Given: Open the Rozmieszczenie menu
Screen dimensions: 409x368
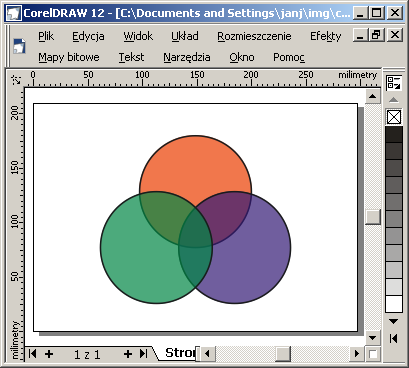Looking at the screenshot, I should click(254, 36).
